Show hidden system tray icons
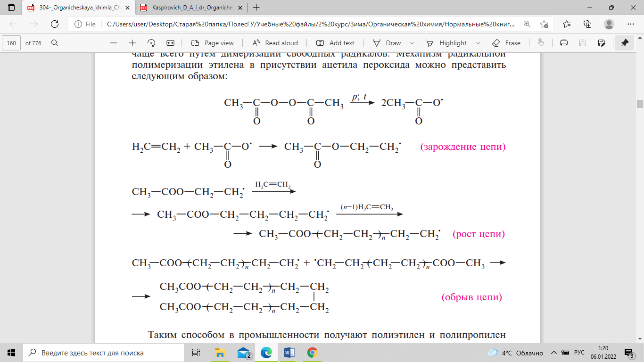Image resolution: width=644 pixels, height=362 pixels. pyautogui.click(x=553, y=353)
